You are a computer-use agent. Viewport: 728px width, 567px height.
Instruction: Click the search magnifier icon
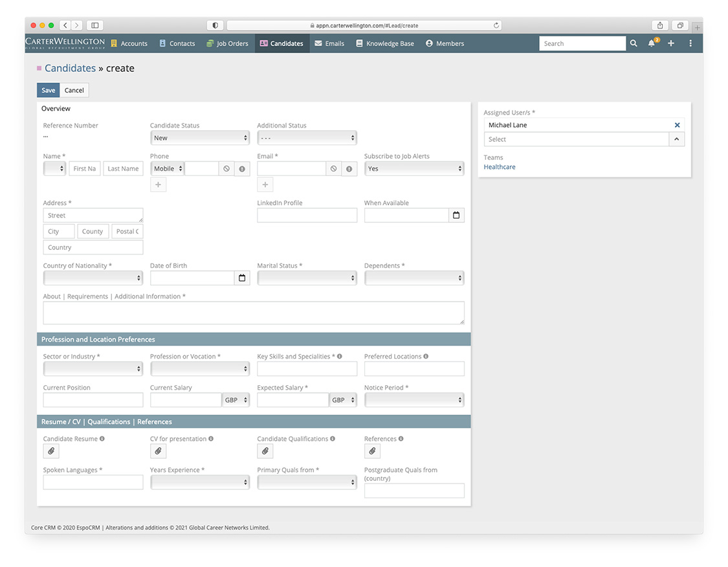(633, 43)
